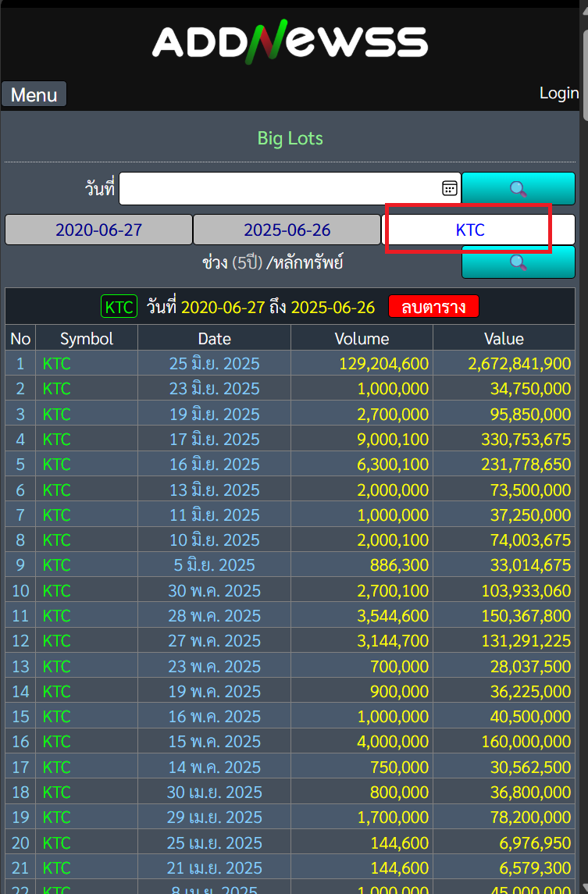This screenshot has height=894, width=588.
Task: Click the date 13 มิ.ย. 2025
Action: pos(215,490)
